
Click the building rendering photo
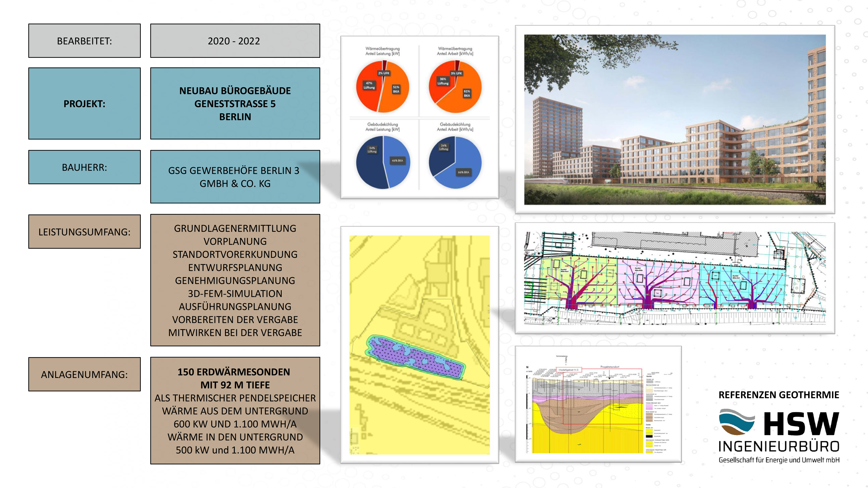click(675, 120)
